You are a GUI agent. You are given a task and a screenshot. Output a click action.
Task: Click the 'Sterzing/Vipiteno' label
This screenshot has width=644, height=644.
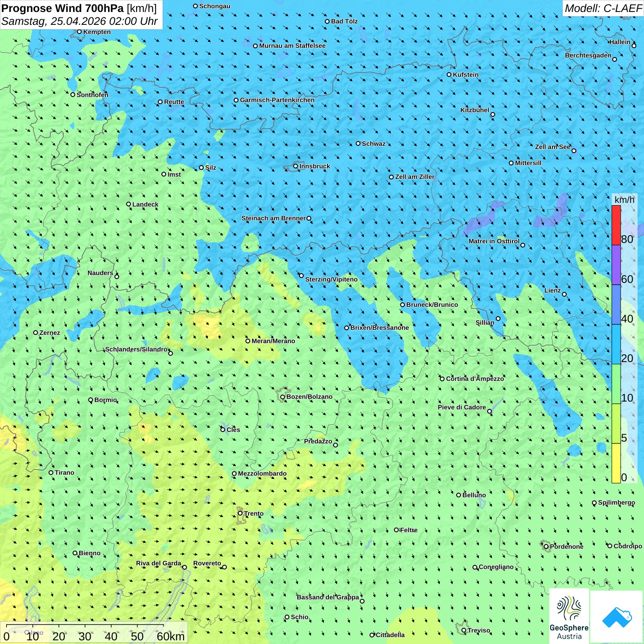tap(331, 279)
